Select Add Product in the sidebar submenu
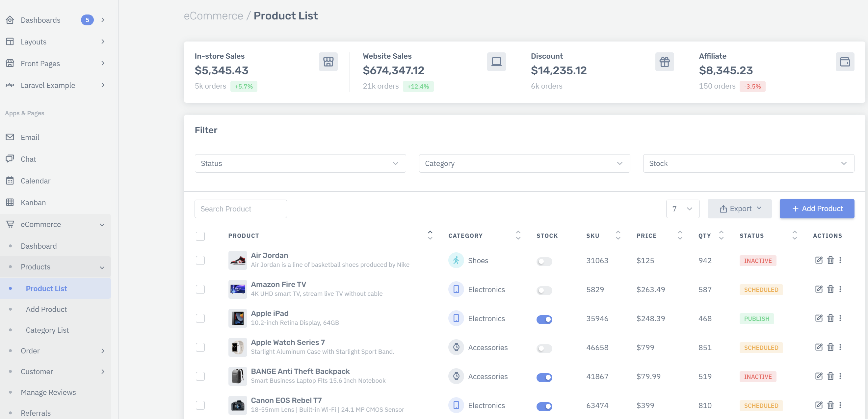Image resolution: width=868 pixels, height=419 pixels. [55, 309]
